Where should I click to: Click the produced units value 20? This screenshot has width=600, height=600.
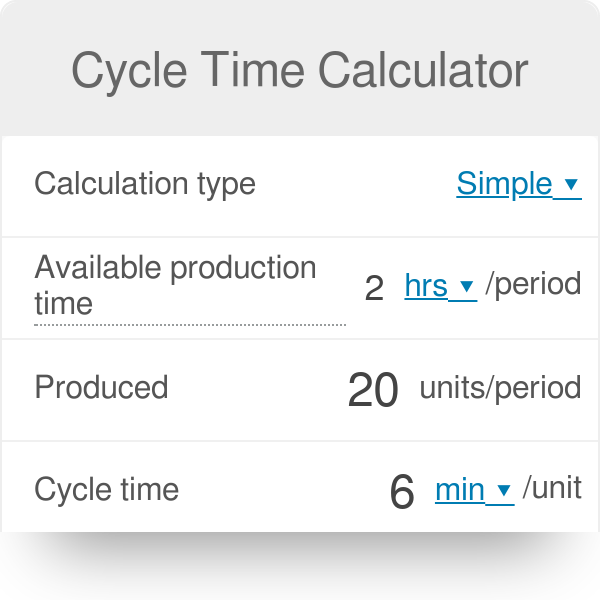(x=373, y=390)
